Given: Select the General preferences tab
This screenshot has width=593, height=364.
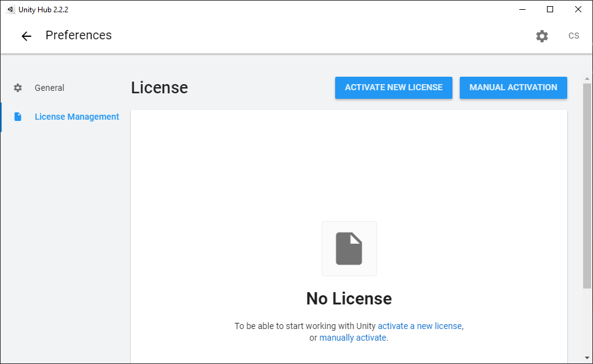Looking at the screenshot, I should point(50,88).
